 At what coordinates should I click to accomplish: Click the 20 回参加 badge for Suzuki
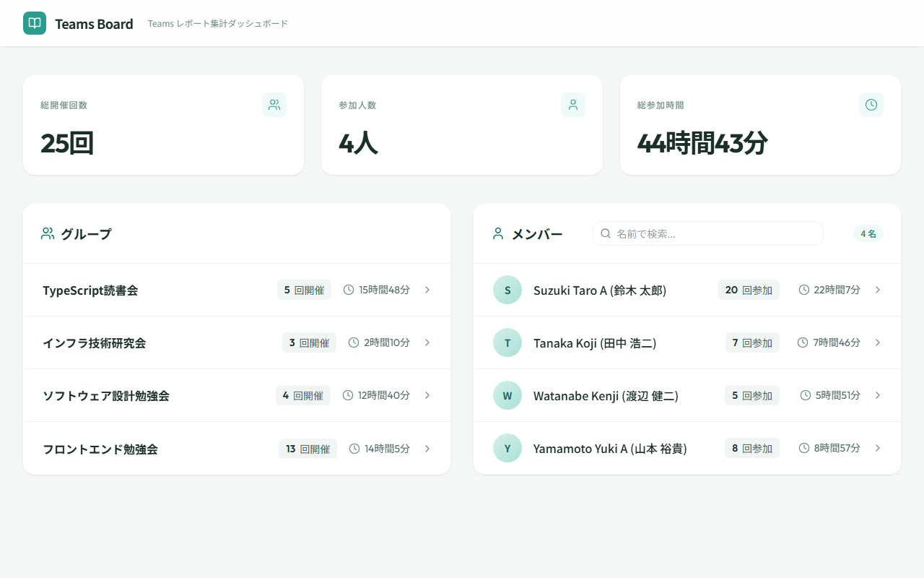pos(749,290)
